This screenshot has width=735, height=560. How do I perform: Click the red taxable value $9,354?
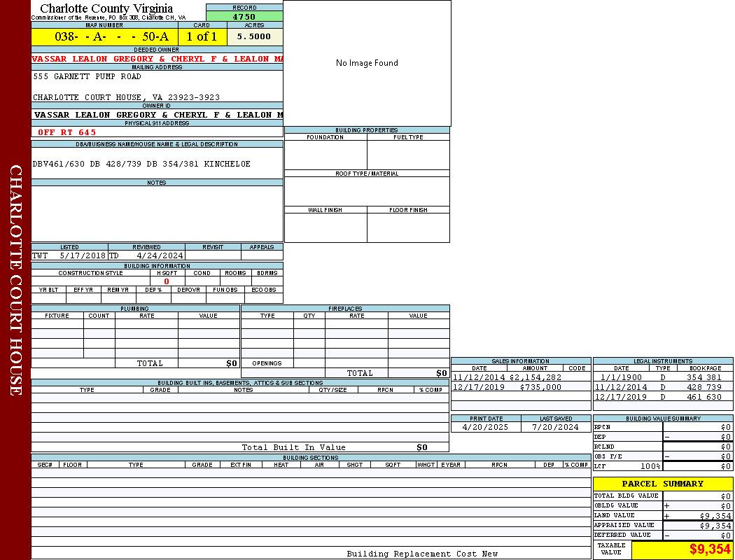coord(710,549)
